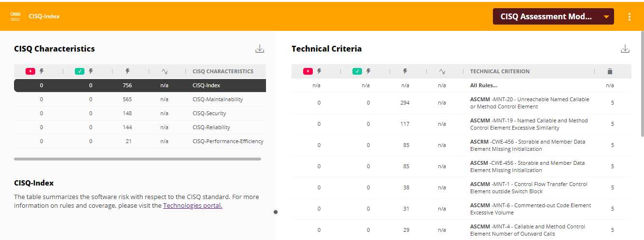Select the CISQ-Performance-Efficiency row
Image resolution: width=644 pixels, height=240 pixels.
coord(227,141)
